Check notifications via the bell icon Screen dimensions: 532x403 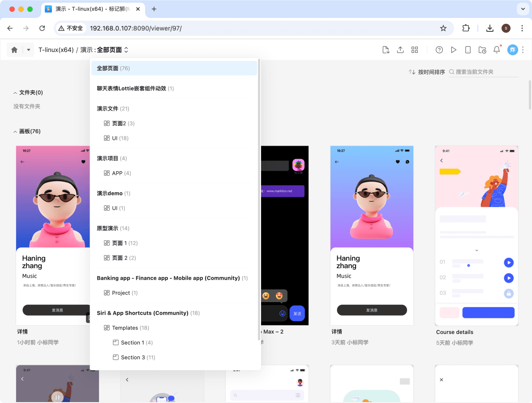(497, 50)
